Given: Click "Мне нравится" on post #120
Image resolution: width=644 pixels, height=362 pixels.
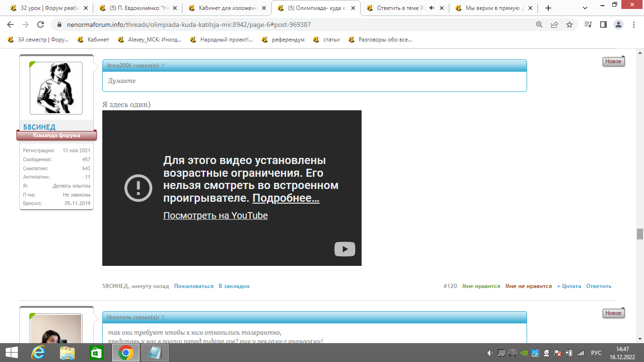Looking at the screenshot, I should [481, 286].
